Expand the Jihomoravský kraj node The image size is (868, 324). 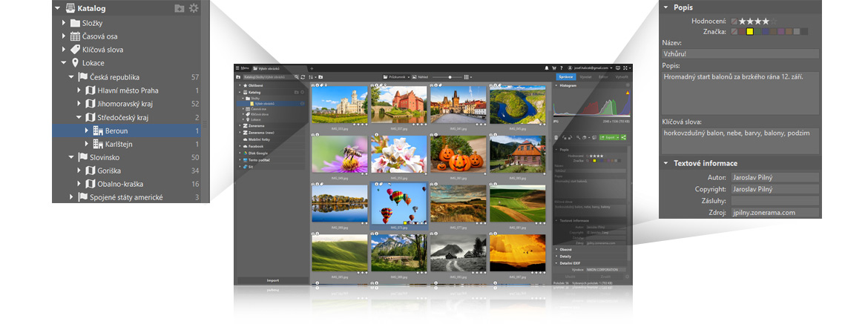coord(79,103)
